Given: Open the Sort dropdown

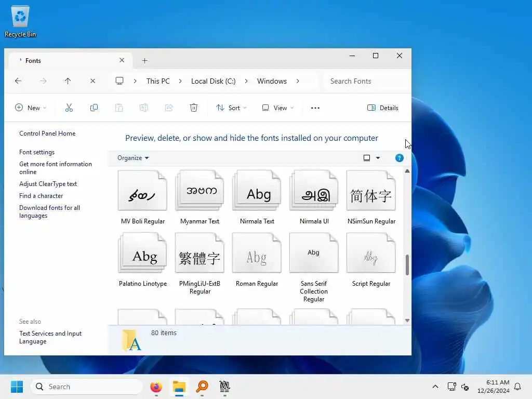Looking at the screenshot, I should point(231,108).
